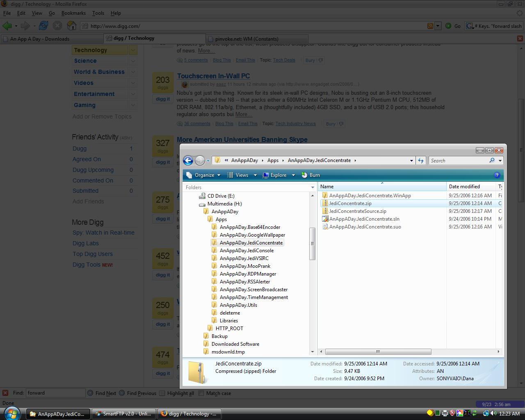Viewport: 525px width, 420px height.
Task: Close the Find bar
Action: pyautogui.click(x=5, y=393)
